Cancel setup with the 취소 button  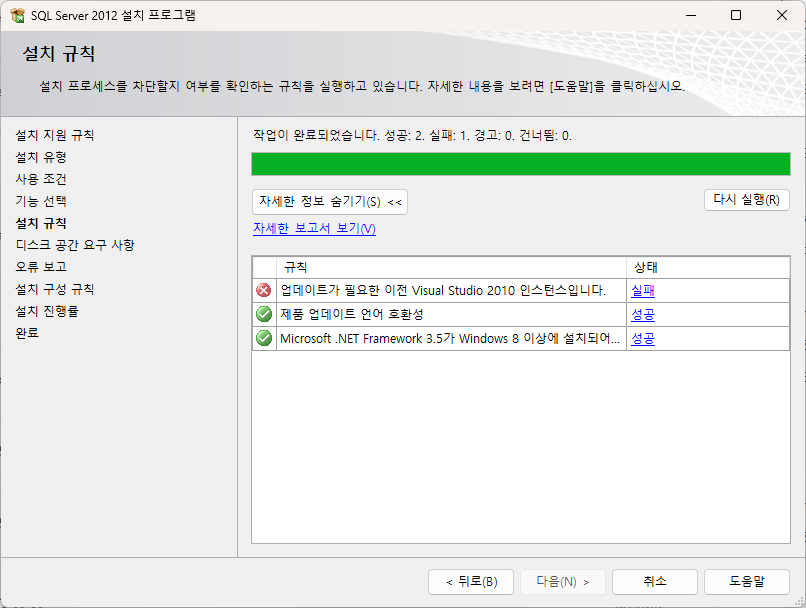click(655, 582)
